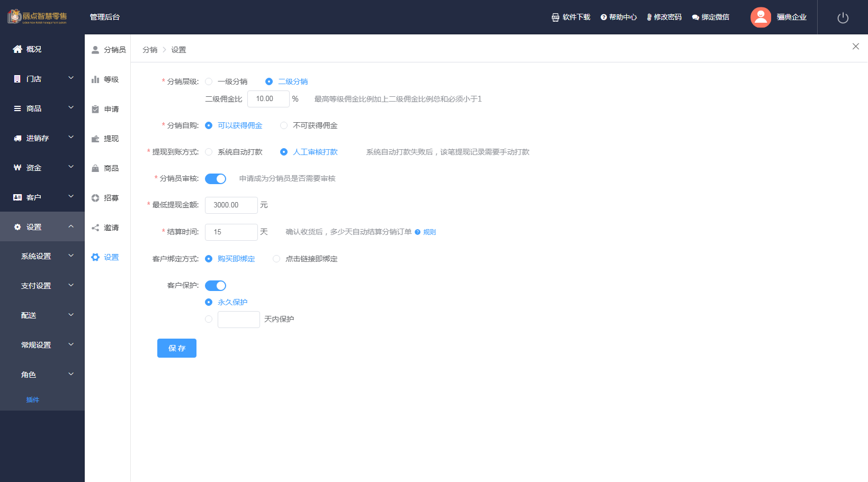Click the software download icon in header
This screenshot has width=868, height=482.
point(556,17)
